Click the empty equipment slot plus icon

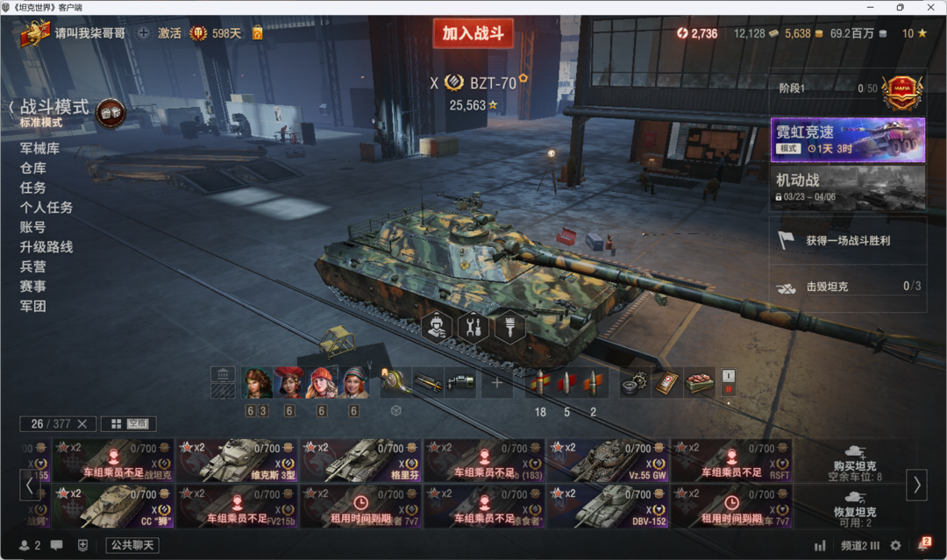coord(496,383)
